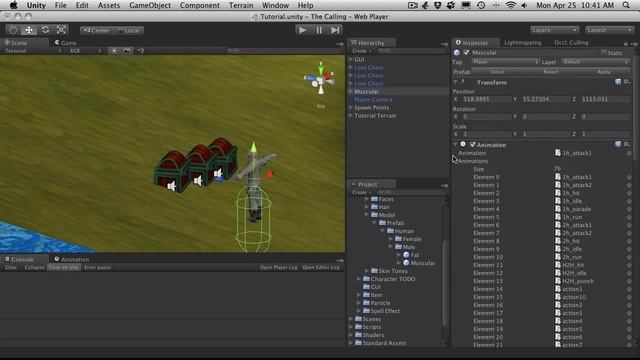640x360 pixels.
Task: Switch to the Lightmapping tab
Action: [x=522, y=42]
